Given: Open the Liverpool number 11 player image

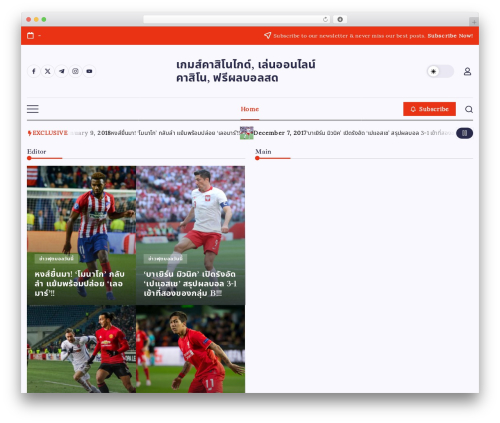Looking at the screenshot, I should click(190, 349).
